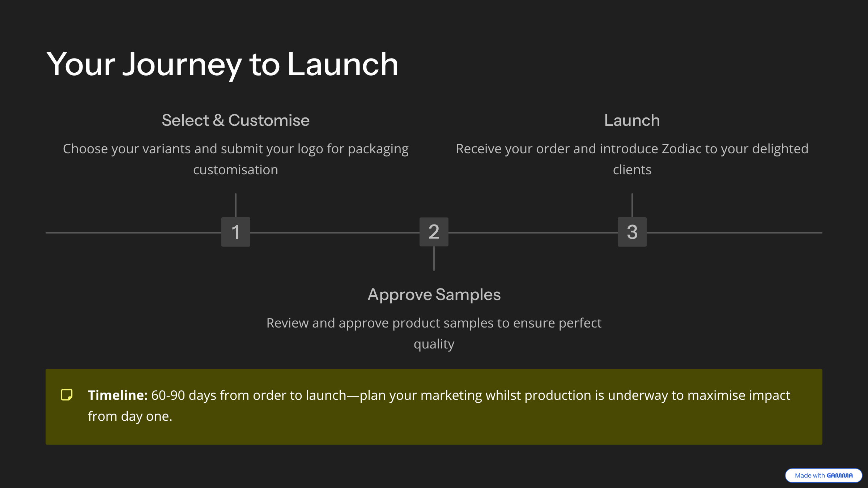Click the horizontal timeline line left of marker 1
This screenshot has width=868, height=488.
click(134, 233)
